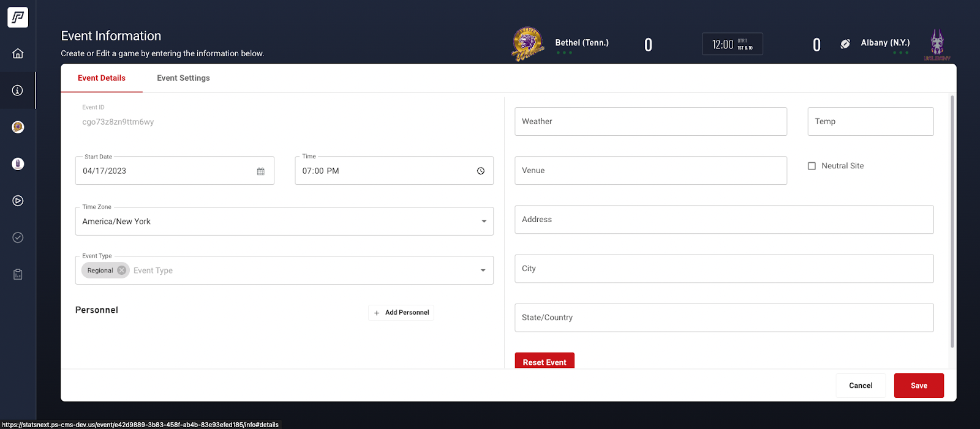Remove the Regional event type chip
980x429 pixels.
(x=122, y=270)
